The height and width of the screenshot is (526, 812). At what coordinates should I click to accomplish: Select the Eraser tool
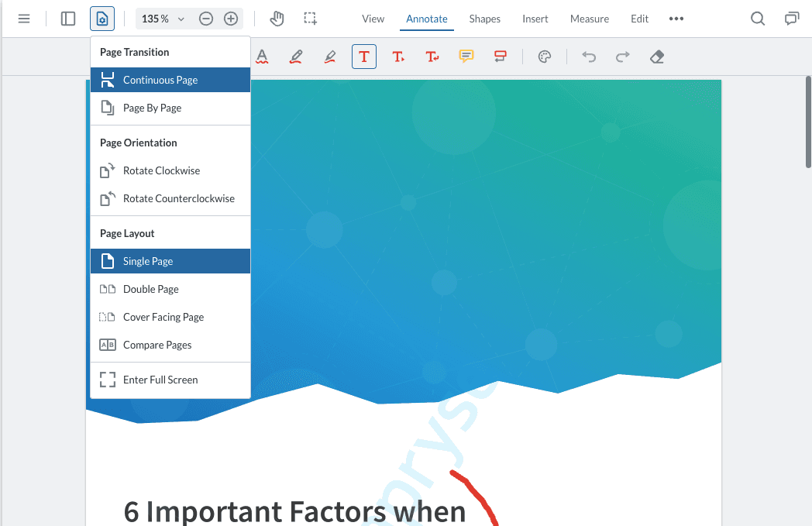coord(657,57)
